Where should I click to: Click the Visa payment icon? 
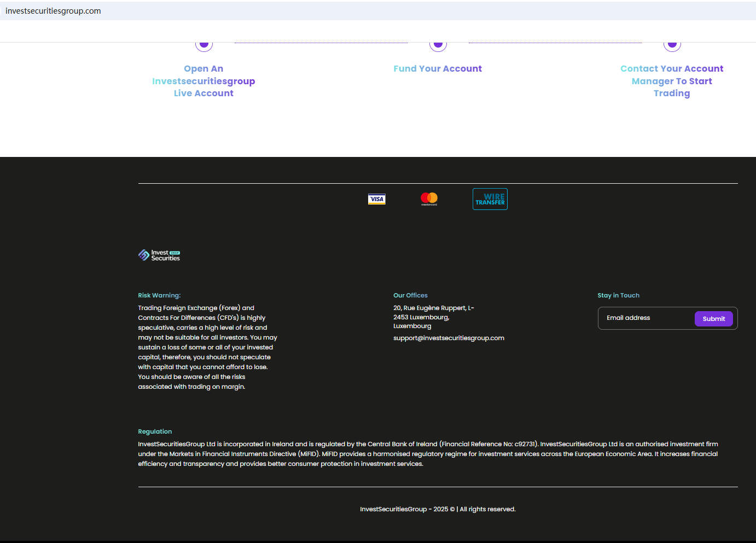[x=376, y=199]
